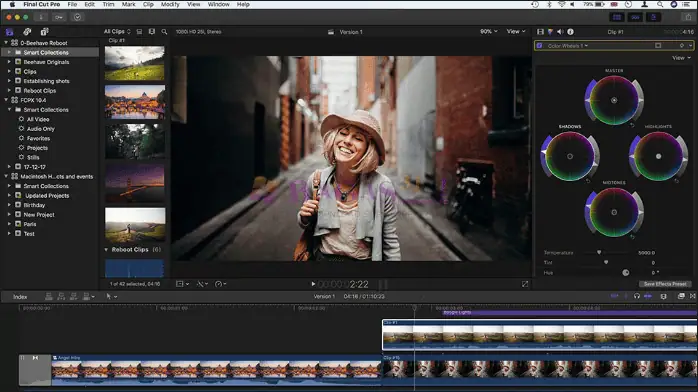Apply mask to Color Wheels correction
The image size is (698, 392).
coord(658,45)
